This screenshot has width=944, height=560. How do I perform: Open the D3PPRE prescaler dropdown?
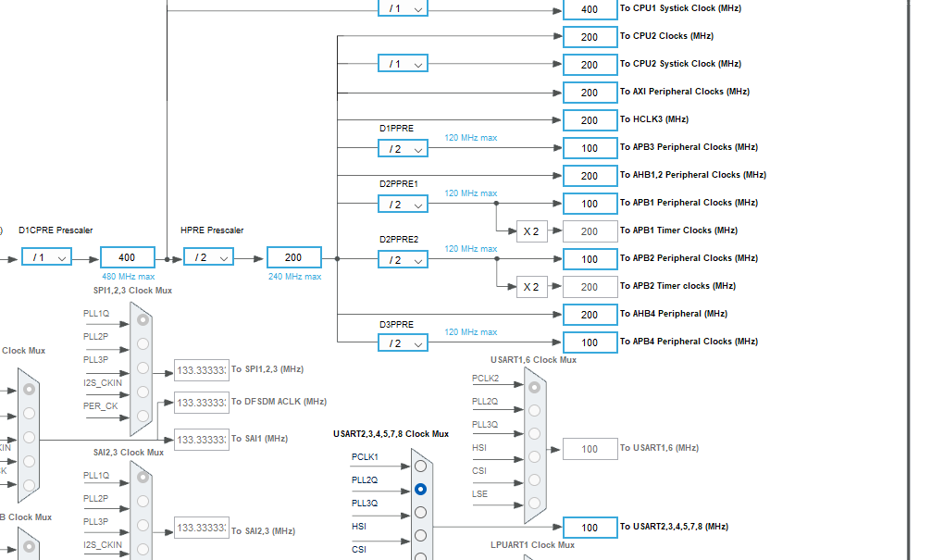click(402, 342)
